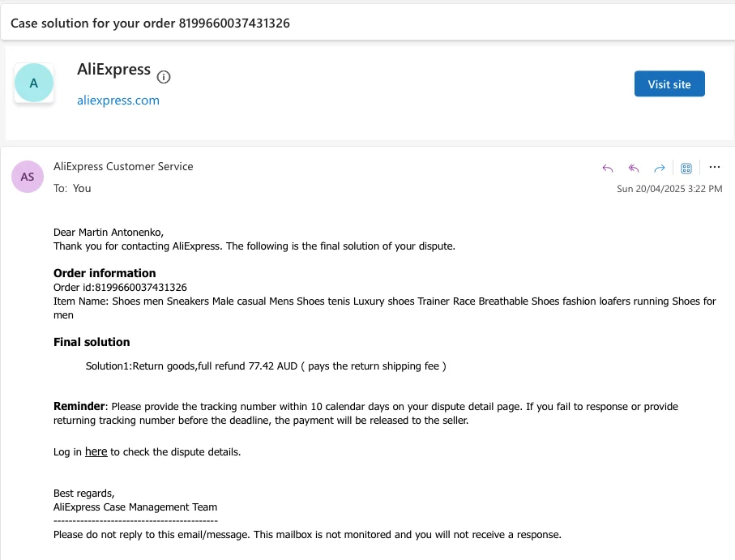Screen dimensions: 735x560
Task: Click the Sun 20/04/2025 timestamp
Action: 669,189
